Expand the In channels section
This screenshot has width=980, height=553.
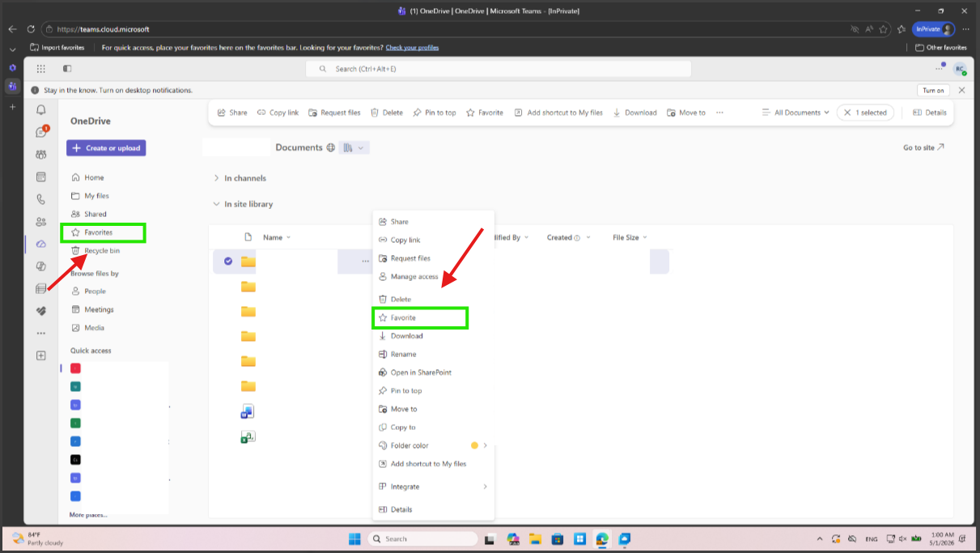coord(216,178)
